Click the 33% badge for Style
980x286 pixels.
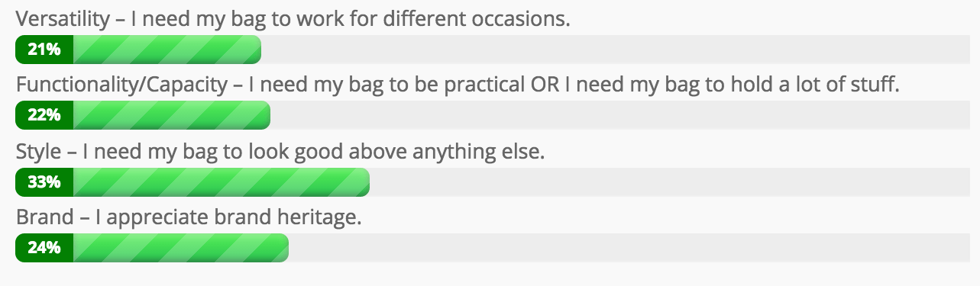point(44,182)
